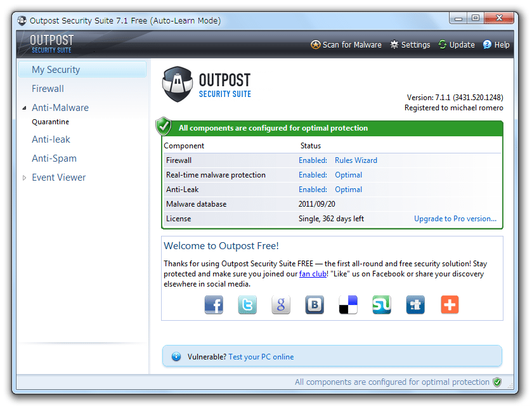The width and height of the screenshot is (532, 407).
Task: Click Help label in top toolbar
Action: (502, 45)
